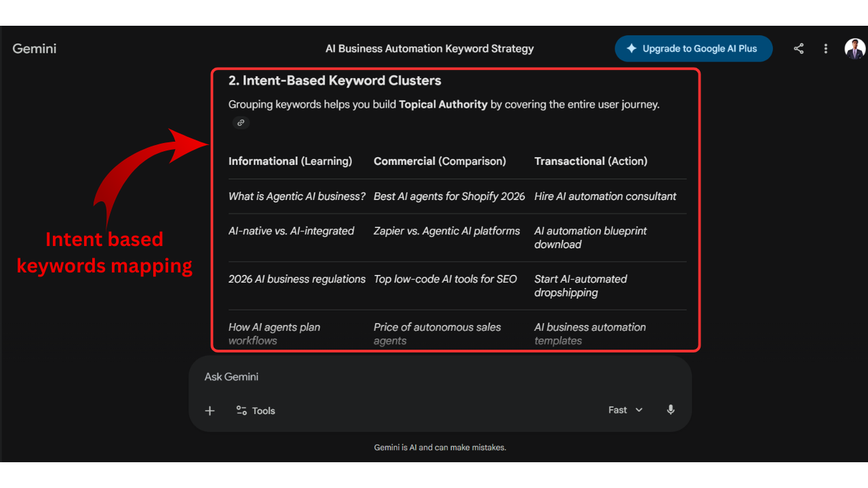Click cell Top low-code AI tools for SEO
Screen dimensions: 868x488
[445, 279]
